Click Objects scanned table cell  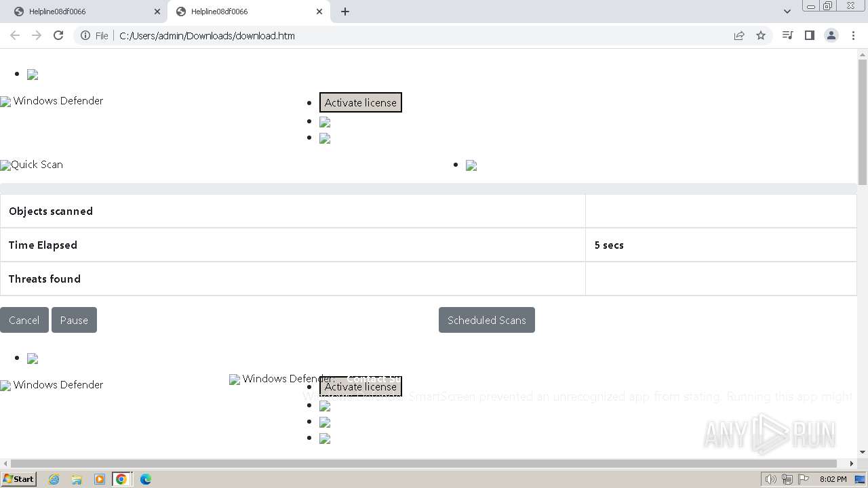293,211
